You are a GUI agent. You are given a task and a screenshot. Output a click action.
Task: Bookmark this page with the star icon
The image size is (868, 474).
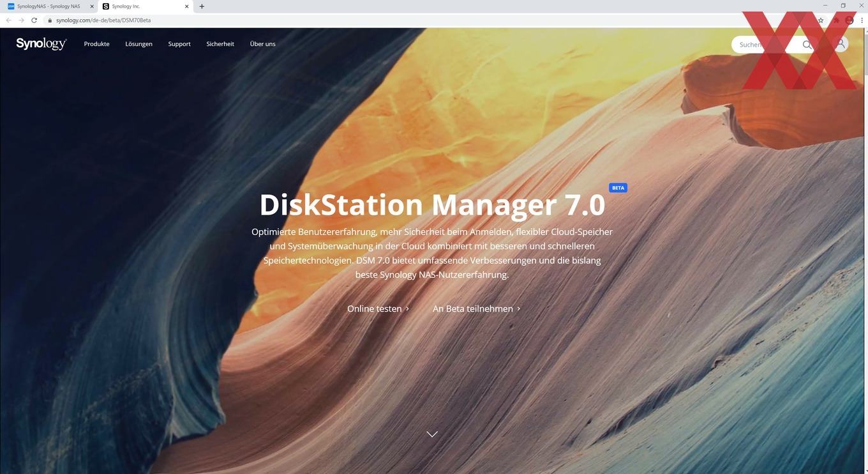pyautogui.click(x=821, y=20)
